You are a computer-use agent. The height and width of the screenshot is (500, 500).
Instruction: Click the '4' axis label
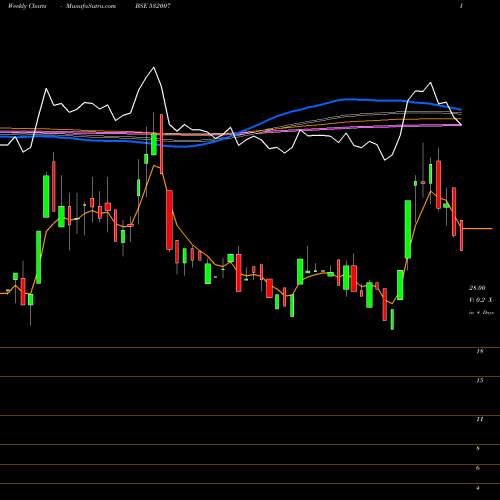pos(478,488)
